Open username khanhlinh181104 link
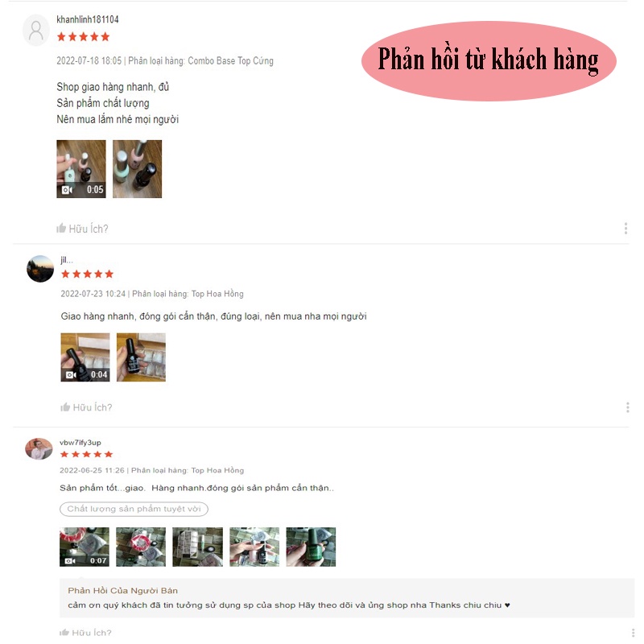 click(x=88, y=19)
